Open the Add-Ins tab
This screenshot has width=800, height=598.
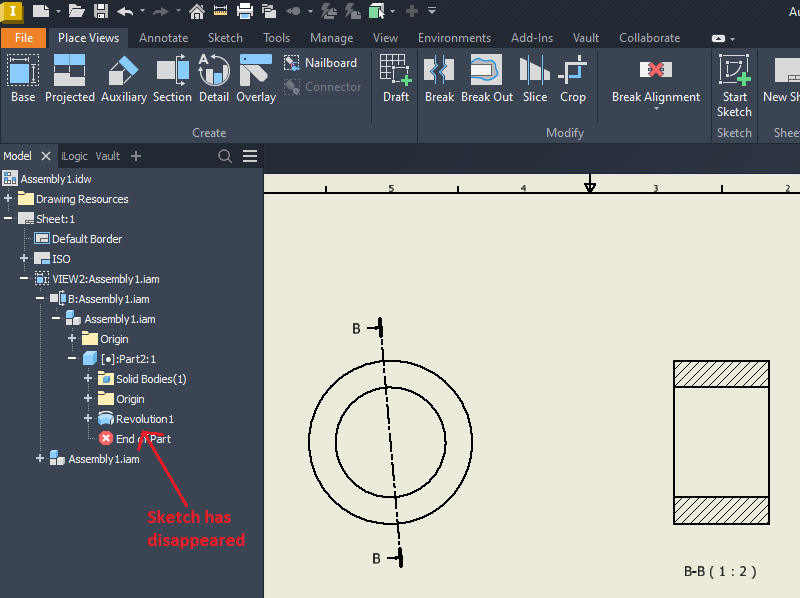click(532, 38)
